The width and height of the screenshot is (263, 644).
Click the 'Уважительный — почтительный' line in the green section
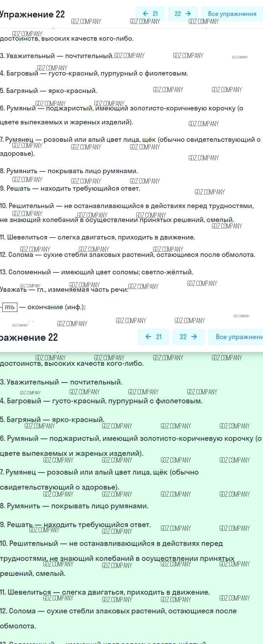click(x=61, y=382)
